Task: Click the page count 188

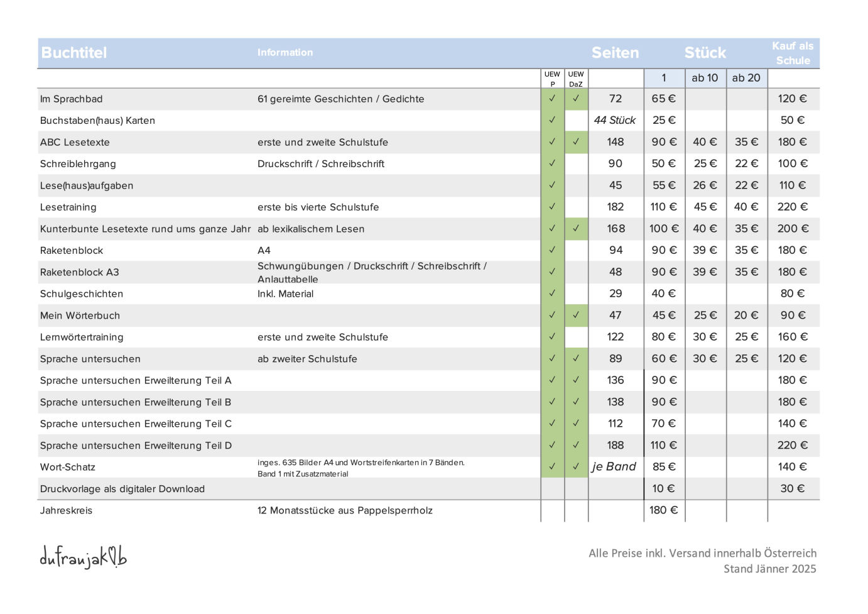Action: click(616, 446)
